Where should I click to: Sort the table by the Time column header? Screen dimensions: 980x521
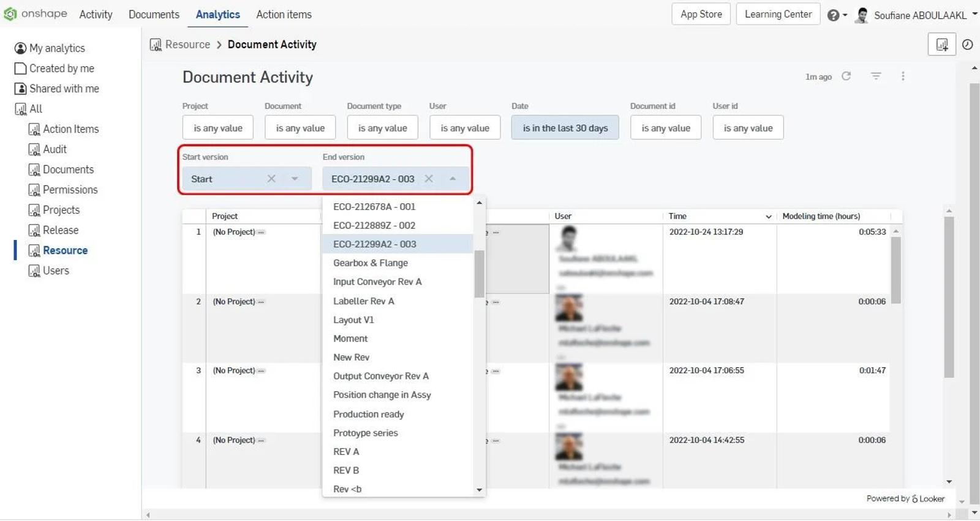point(677,216)
